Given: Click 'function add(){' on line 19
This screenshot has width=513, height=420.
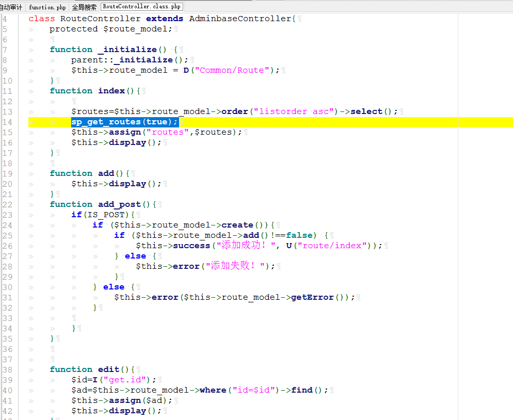Looking at the screenshot, I should pos(90,173).
